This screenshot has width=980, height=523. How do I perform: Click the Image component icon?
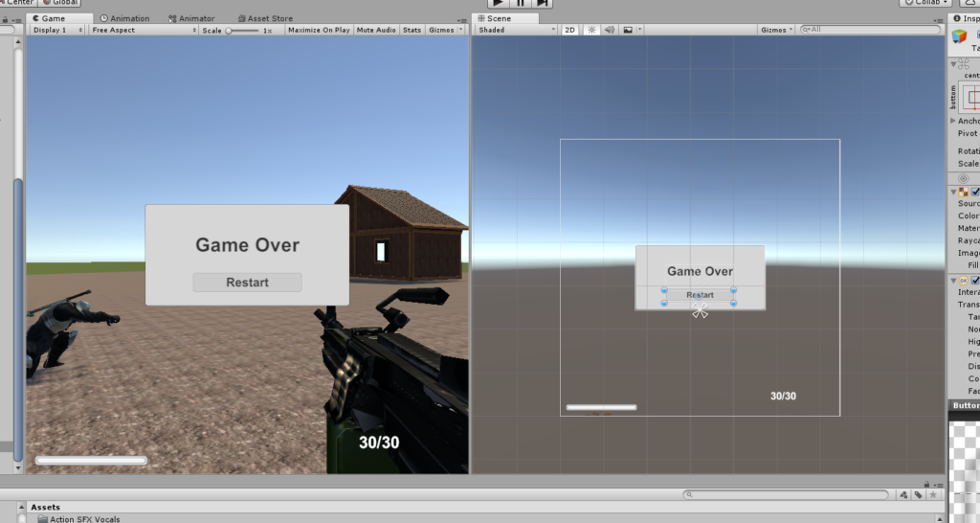click(964, 193)
